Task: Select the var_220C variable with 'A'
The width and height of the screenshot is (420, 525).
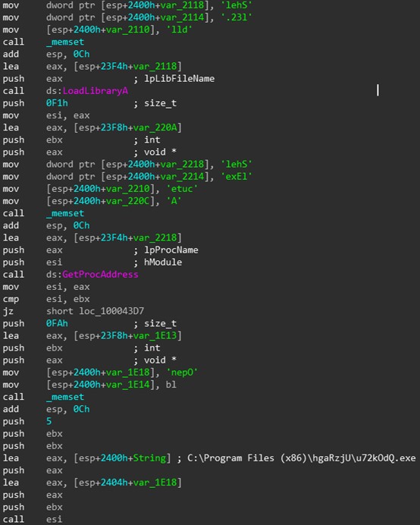Action: coord(128,201)
